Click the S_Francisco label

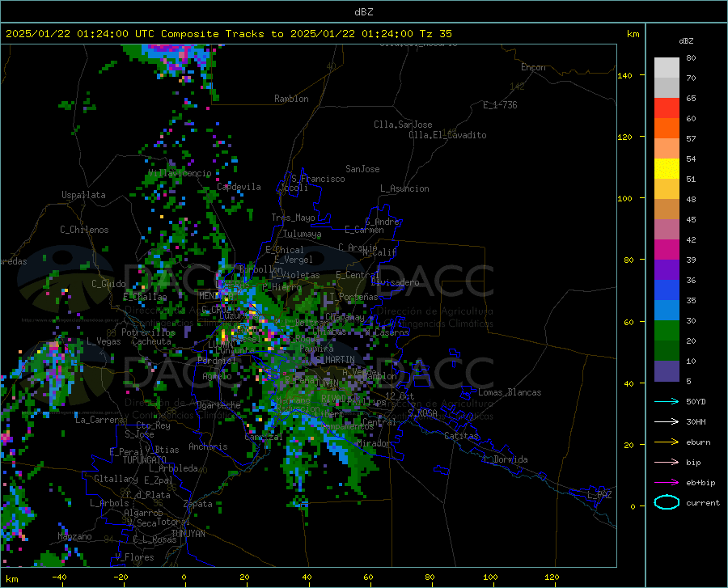(318, 179)
